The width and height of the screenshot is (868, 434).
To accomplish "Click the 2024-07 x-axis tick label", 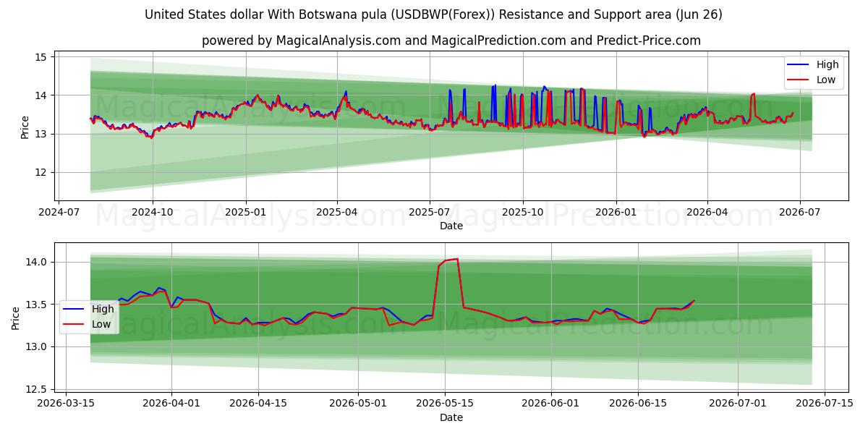I will click(x=59, y=212).
